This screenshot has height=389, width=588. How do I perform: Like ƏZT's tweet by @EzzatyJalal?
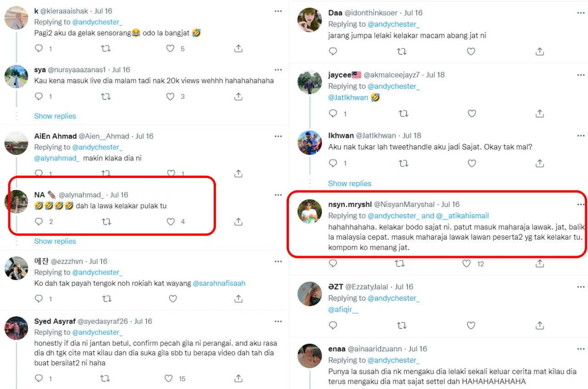click(471, 325)
